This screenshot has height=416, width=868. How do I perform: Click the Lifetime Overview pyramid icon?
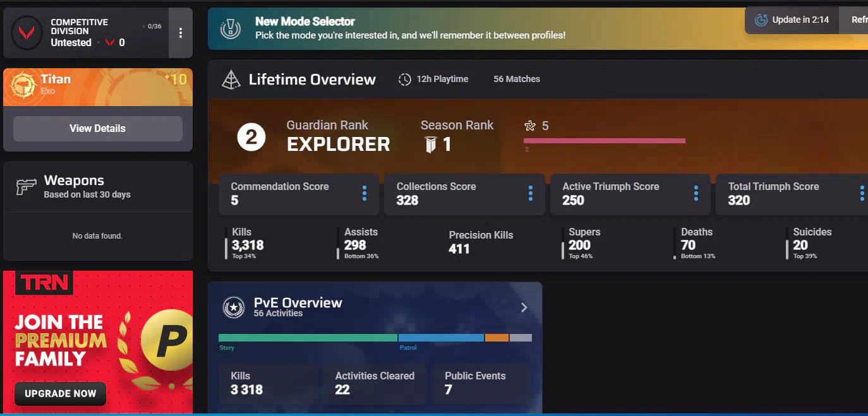pos(231,80)
